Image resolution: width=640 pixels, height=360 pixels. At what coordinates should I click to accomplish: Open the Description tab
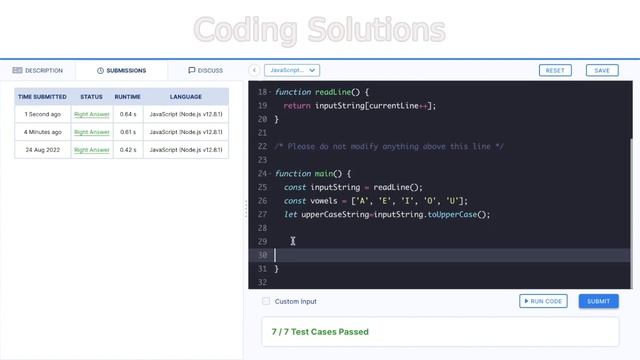(x=38, y=70)
